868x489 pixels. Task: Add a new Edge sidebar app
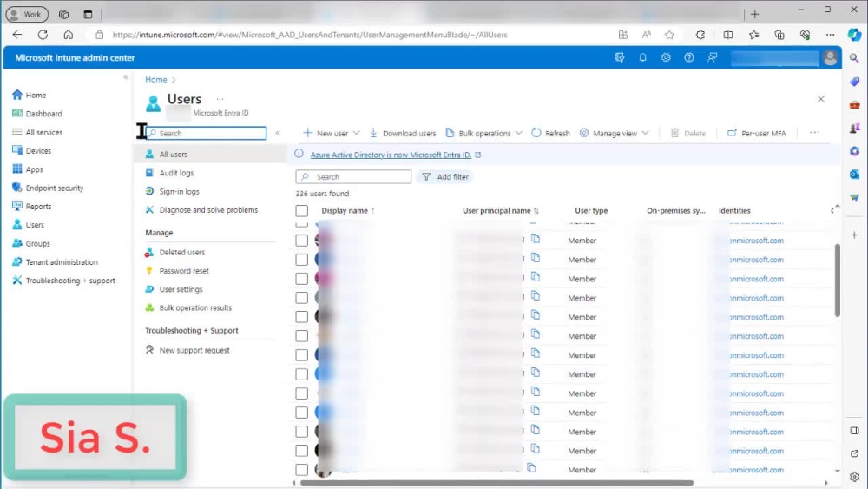(854, 235)
